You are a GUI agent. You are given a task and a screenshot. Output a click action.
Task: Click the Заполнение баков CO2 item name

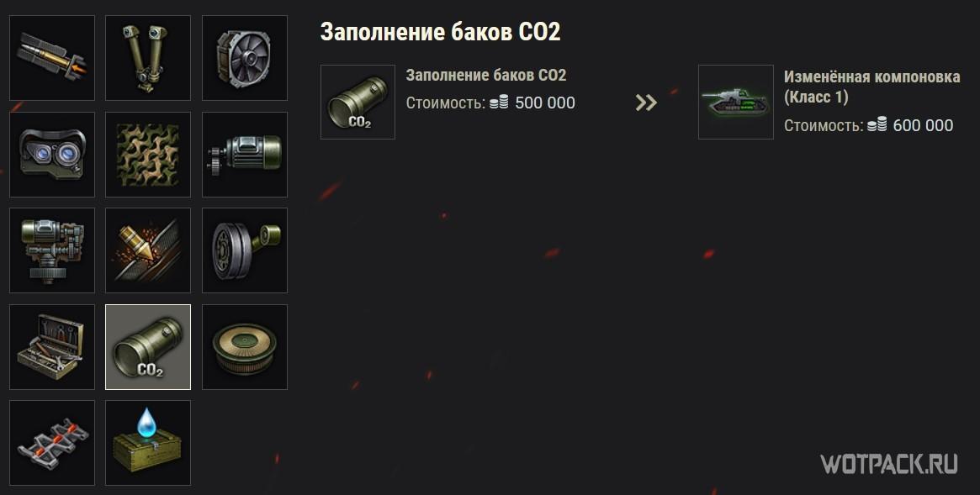pos(486,76)
